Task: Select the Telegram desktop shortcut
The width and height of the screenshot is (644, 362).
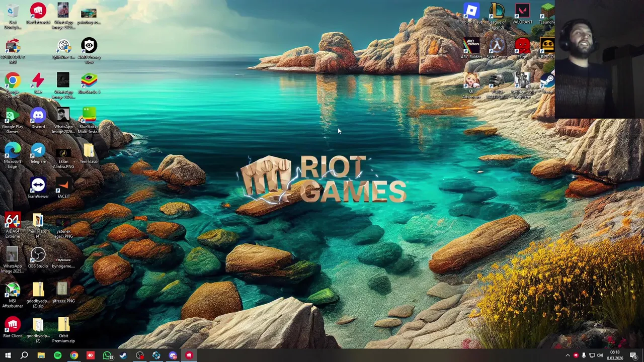Action: (x=38, y=153)
